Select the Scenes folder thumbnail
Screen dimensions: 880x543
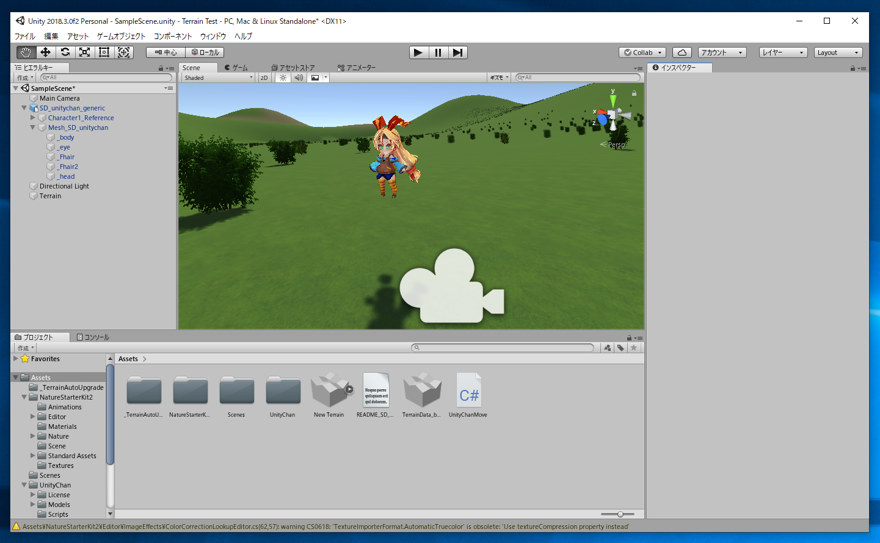(236, 391)
